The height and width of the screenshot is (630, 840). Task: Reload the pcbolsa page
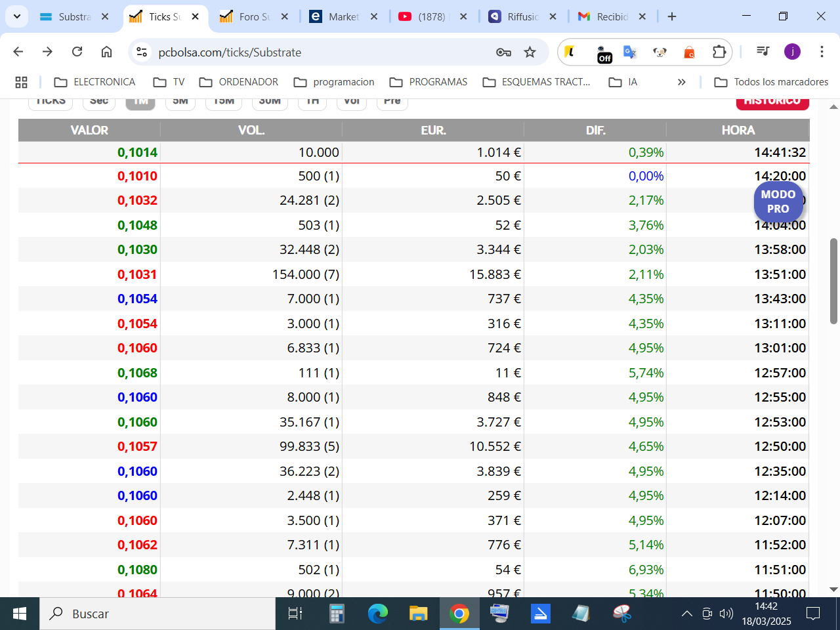click(77, 52)
